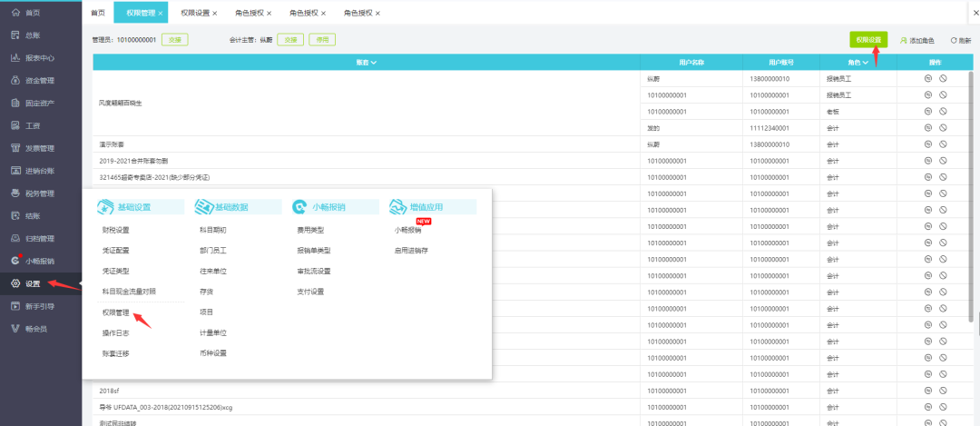Expand the 角色 column filter dropdown
Image resolution: width=980 pixels, height=426 pixels.
(867, 62)
